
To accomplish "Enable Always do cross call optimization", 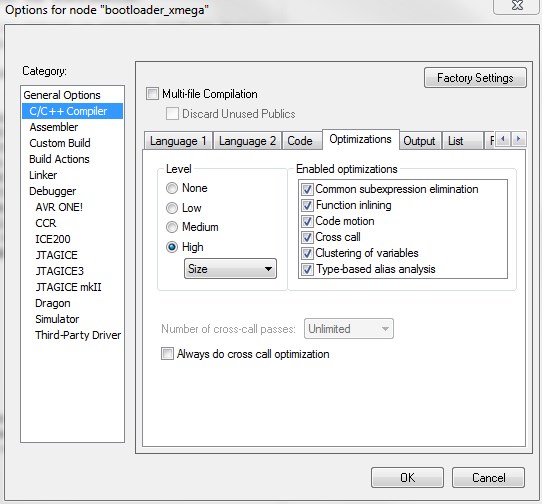I will click(x=167, y=354).
